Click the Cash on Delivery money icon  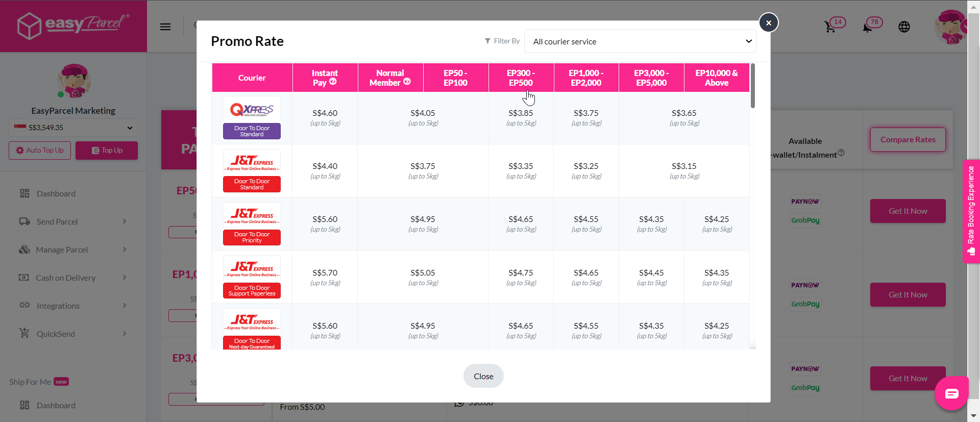tap(24, 278)
